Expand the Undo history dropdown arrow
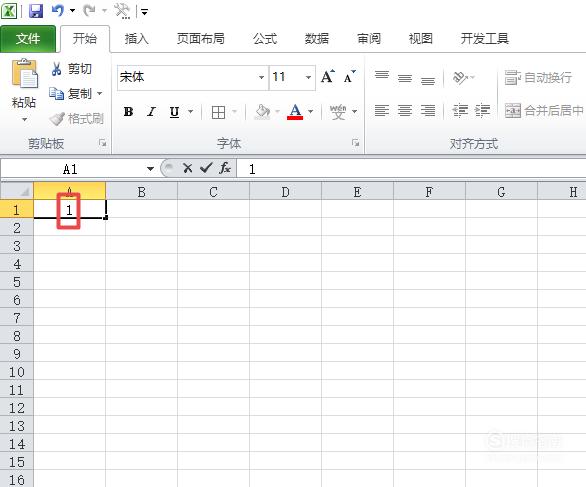586x487 pixels. [x=73, y=11]
